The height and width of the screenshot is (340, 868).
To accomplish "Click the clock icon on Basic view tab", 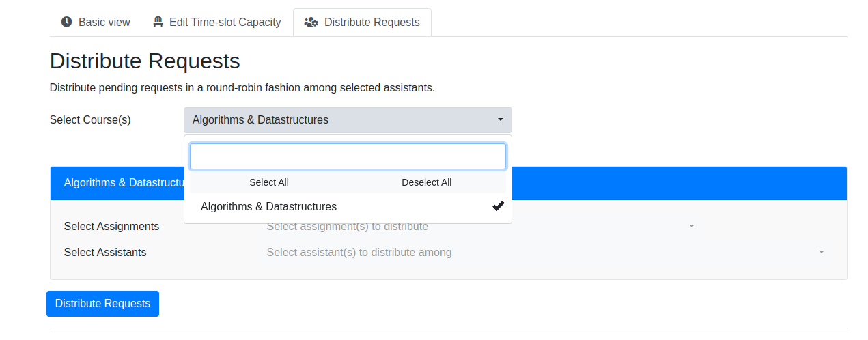I will [x=66, y=22].
